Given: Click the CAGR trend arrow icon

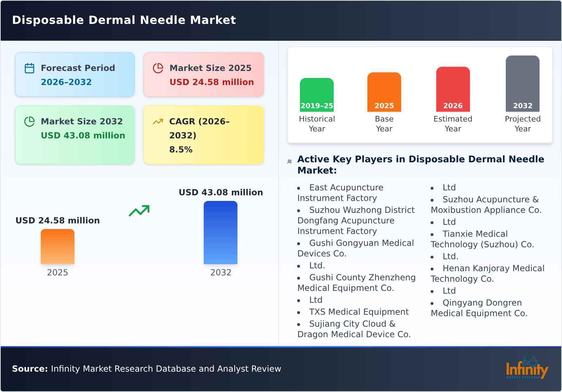Looking at the screenshot, I should 158,121.
